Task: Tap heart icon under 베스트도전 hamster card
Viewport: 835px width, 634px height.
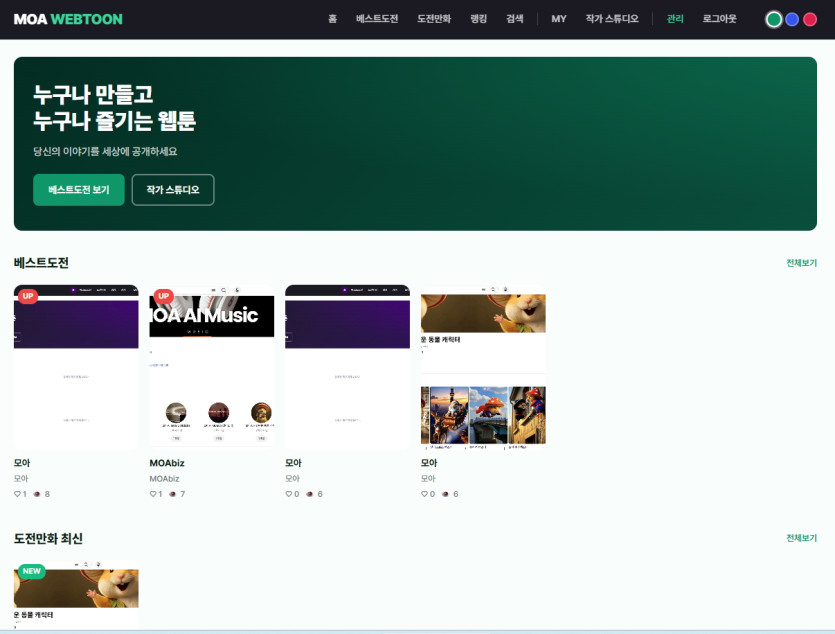Action: coord(425,494)
